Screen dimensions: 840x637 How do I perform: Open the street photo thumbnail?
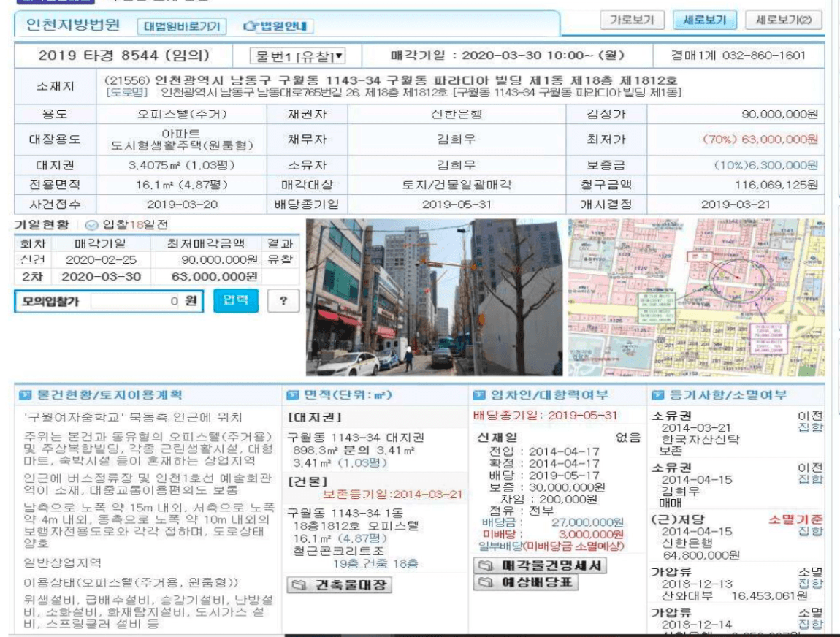coord(434,297)
